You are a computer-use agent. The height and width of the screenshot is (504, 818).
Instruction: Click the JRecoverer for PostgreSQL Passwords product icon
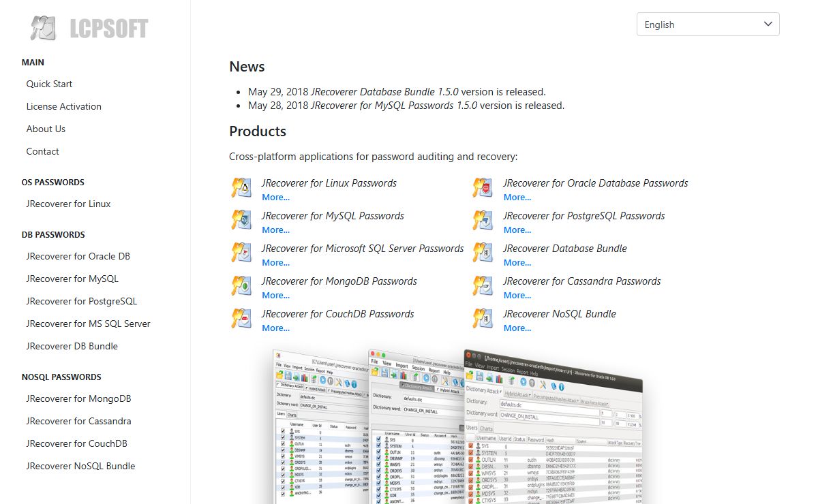click(483, 220)
